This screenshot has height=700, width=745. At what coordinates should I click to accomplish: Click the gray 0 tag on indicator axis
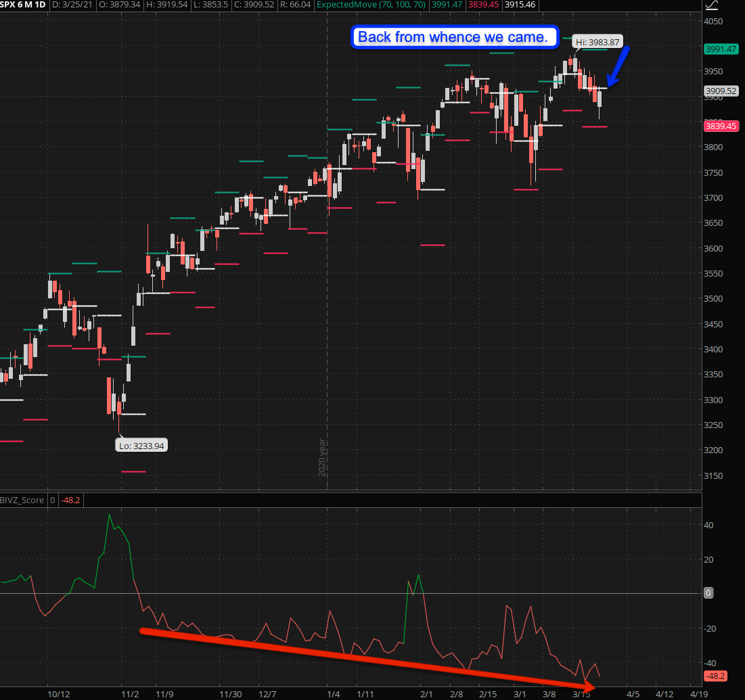pyautogui.click(x=708, y=593)
